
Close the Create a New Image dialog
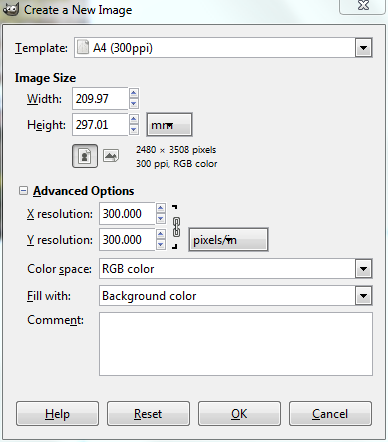click(x=363, y=5)
